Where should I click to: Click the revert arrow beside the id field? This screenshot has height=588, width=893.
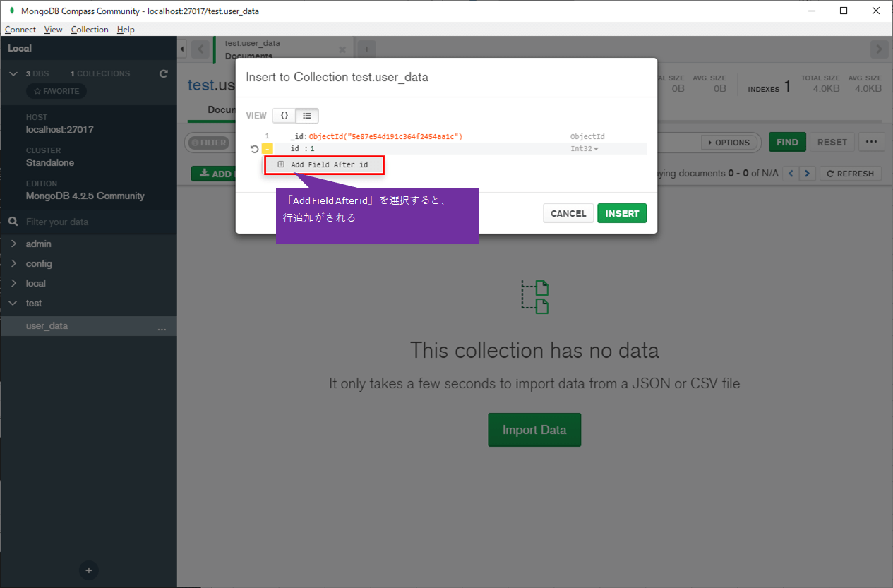[254, 148]
